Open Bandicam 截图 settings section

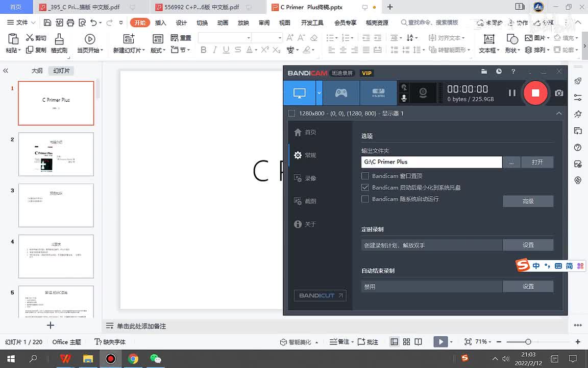point(305,201)
